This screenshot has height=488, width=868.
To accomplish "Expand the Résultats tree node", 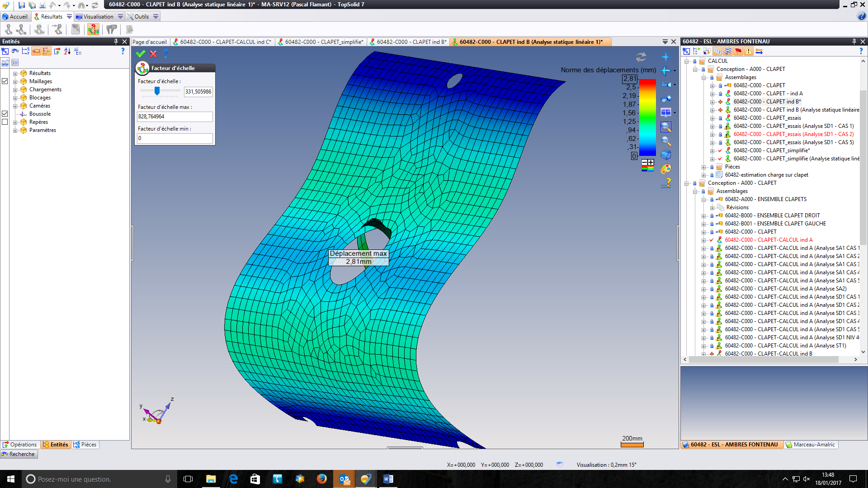I will pyautogui.click(x=15, y=73).
